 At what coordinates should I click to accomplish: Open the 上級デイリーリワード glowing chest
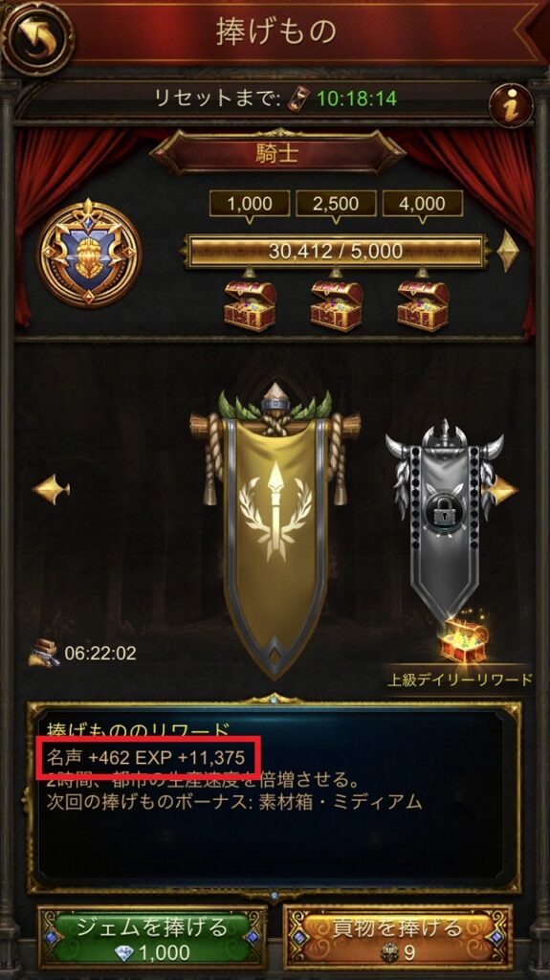[464, 641]
